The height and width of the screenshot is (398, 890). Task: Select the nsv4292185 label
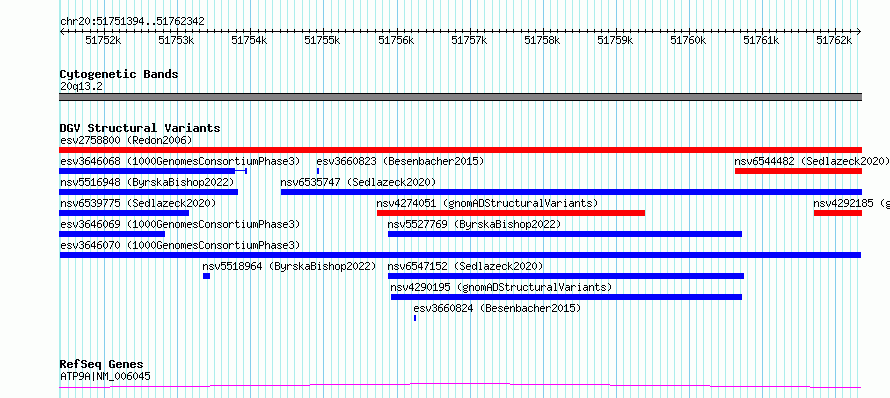click(851, 203)
